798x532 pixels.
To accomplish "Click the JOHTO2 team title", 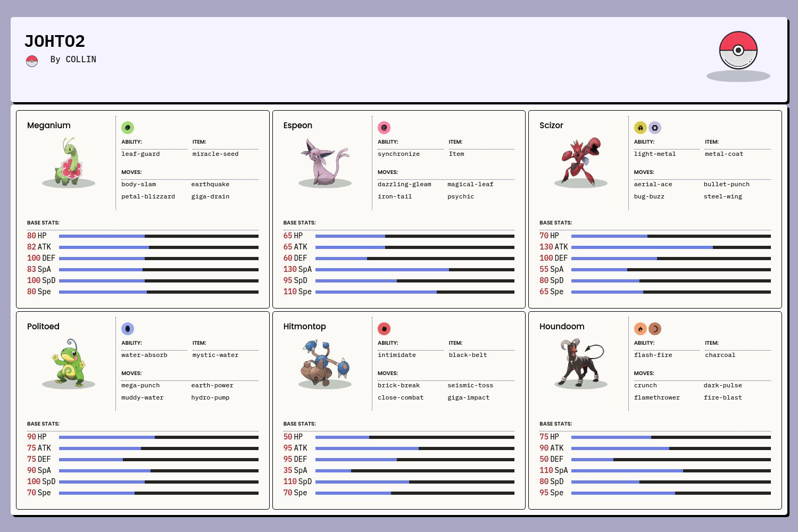I will tap(55, 41).
